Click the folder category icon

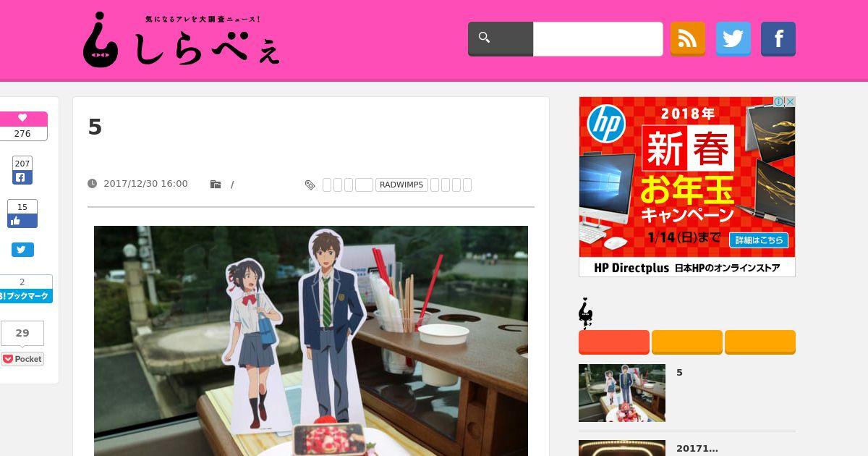tap(216, 185)
